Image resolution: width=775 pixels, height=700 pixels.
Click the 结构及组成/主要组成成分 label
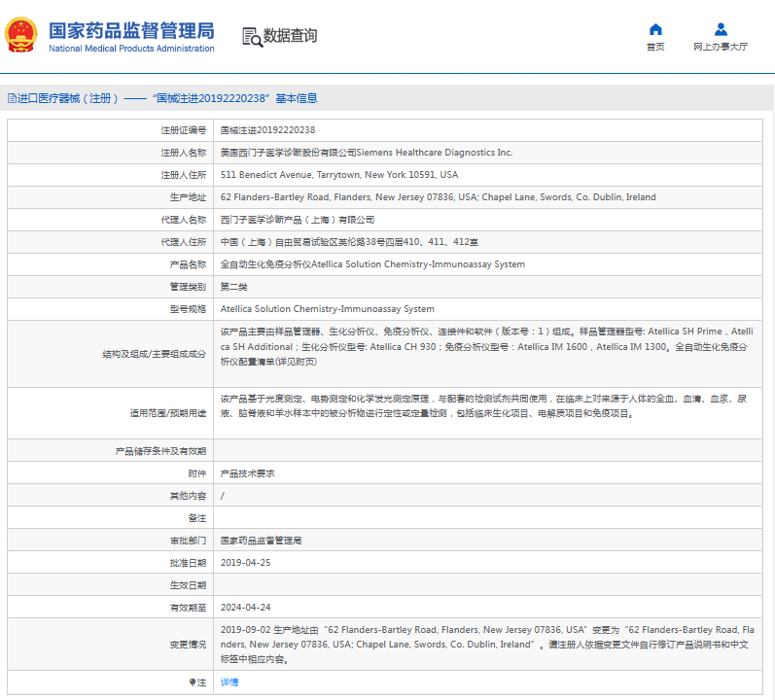click(155, 354)
